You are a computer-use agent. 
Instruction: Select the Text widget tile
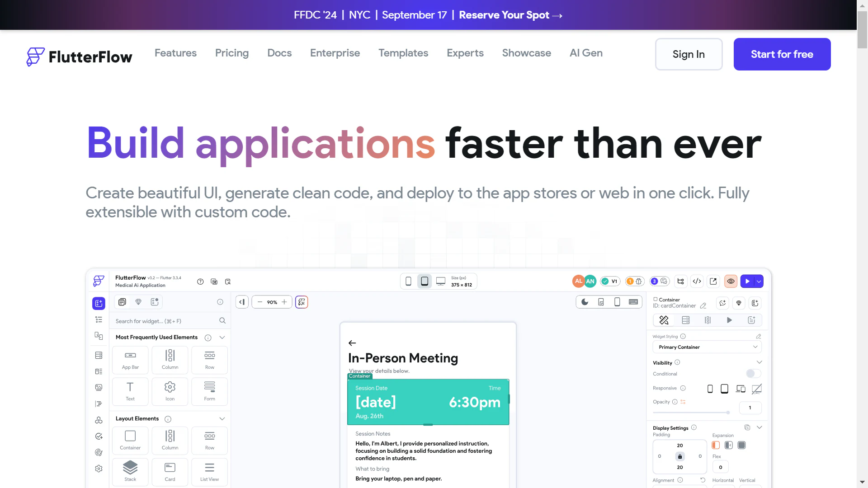pyautogui.click(x=130, y=391)
